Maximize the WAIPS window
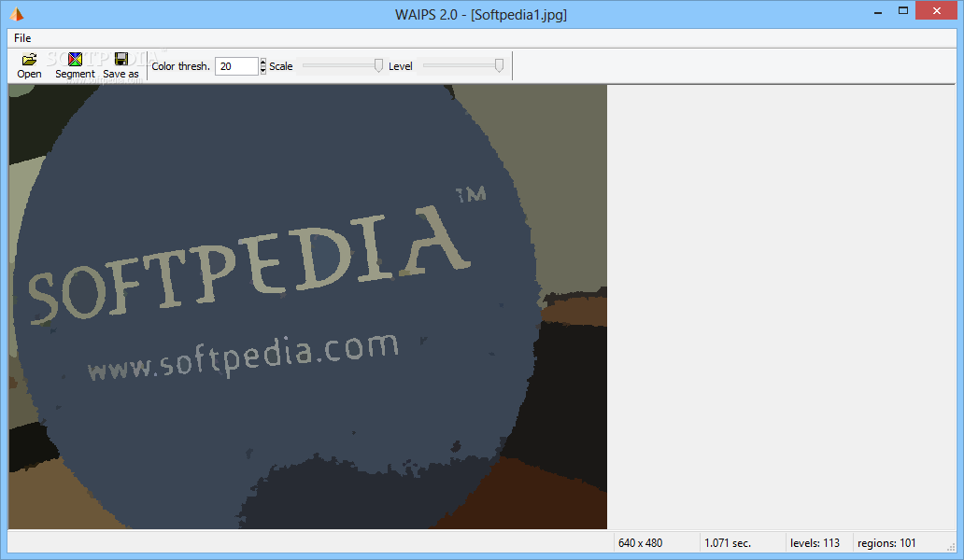Image resolution: width=964 pixels, height=560 pixels. [903, 11]
